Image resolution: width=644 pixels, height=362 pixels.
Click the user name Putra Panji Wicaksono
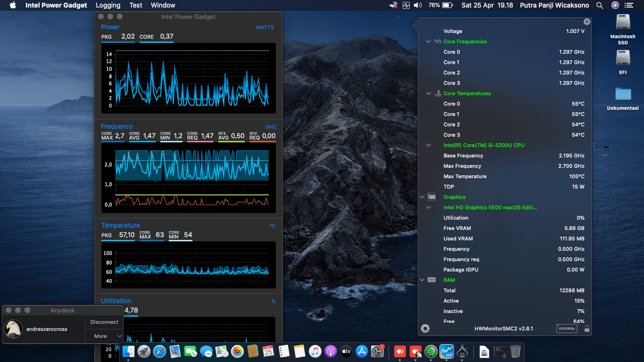click(x=555, y=5)
